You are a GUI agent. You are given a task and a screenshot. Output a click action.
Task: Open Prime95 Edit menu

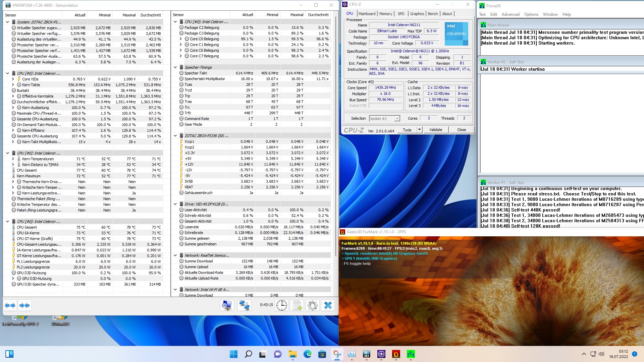point(493,14)
